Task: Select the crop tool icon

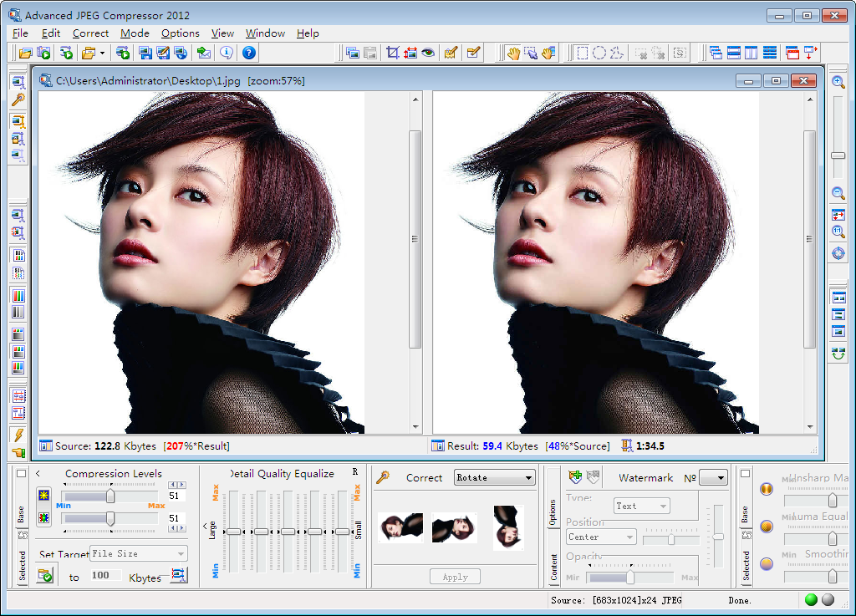Action: (x=392, y=53)
